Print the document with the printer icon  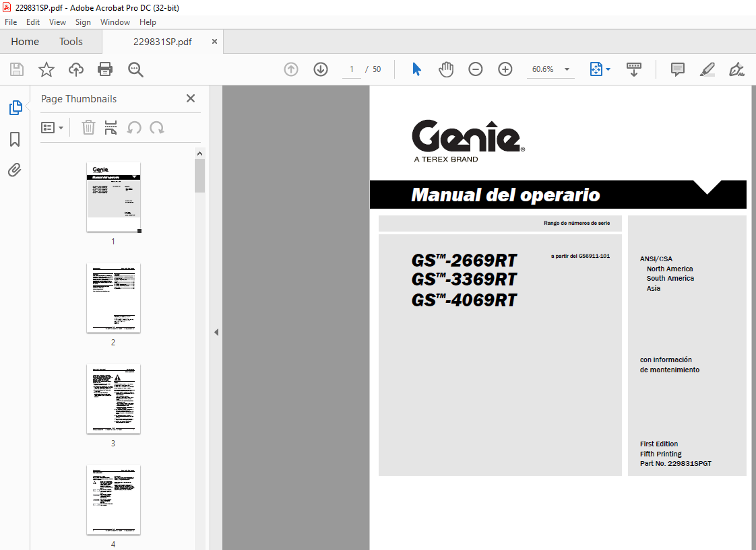click(x=105, y=69)
